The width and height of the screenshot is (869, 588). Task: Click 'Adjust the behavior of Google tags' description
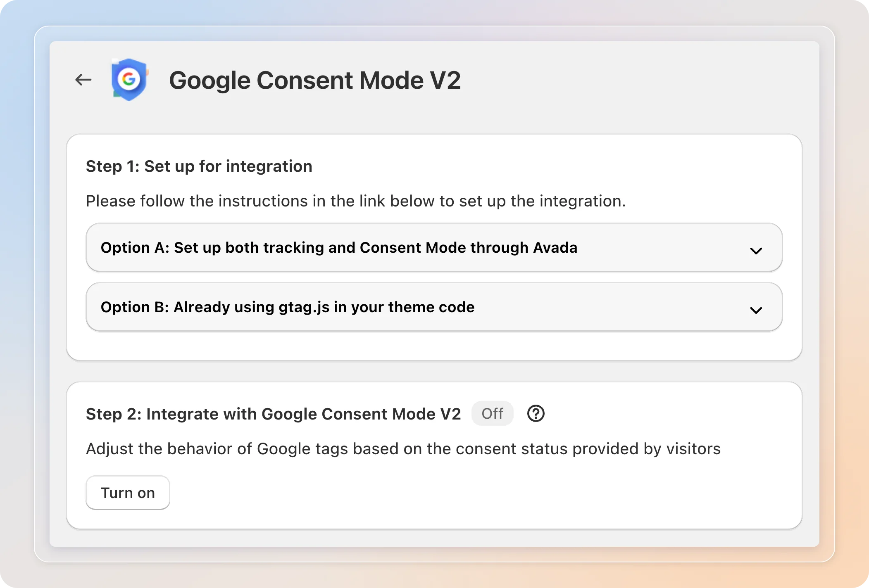point(403,449)
